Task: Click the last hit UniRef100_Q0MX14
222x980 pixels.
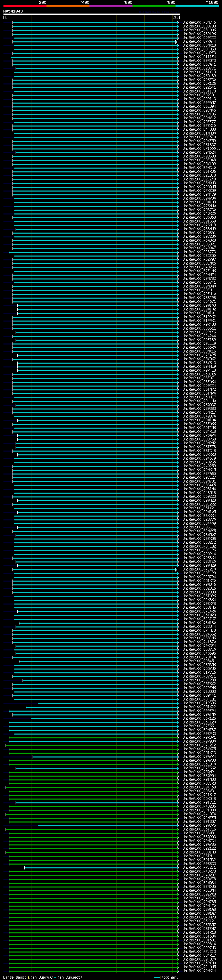Action: (x=199, y=971)
